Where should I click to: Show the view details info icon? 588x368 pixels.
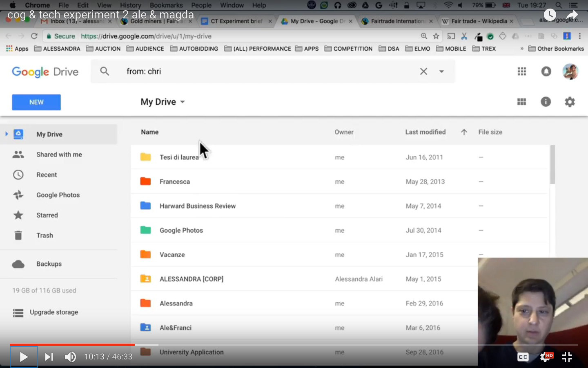click(x=546, y=102)
